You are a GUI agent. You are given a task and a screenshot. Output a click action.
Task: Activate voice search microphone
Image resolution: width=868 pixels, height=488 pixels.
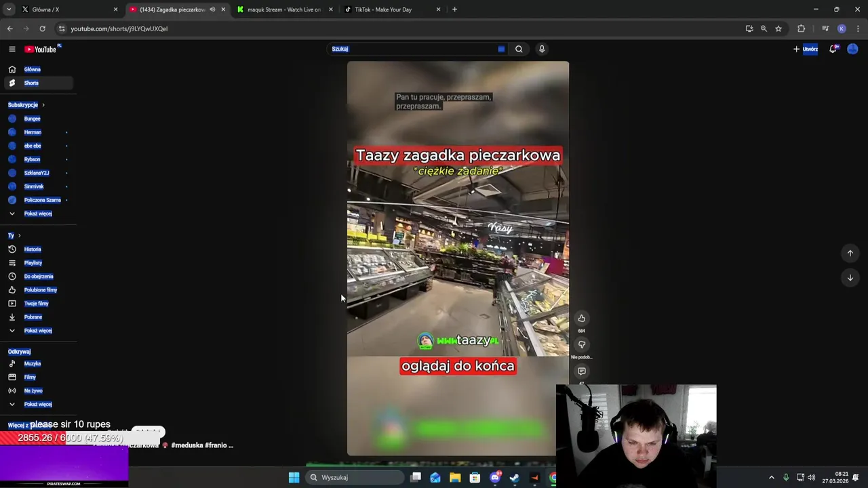542,49
